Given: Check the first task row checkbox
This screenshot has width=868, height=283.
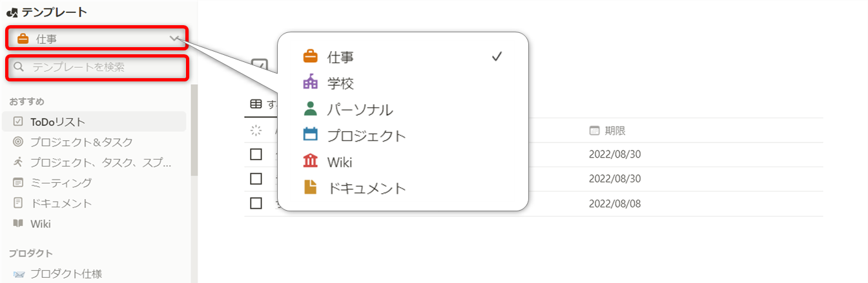Looking at the screenshot, I should tap(256, 154).
